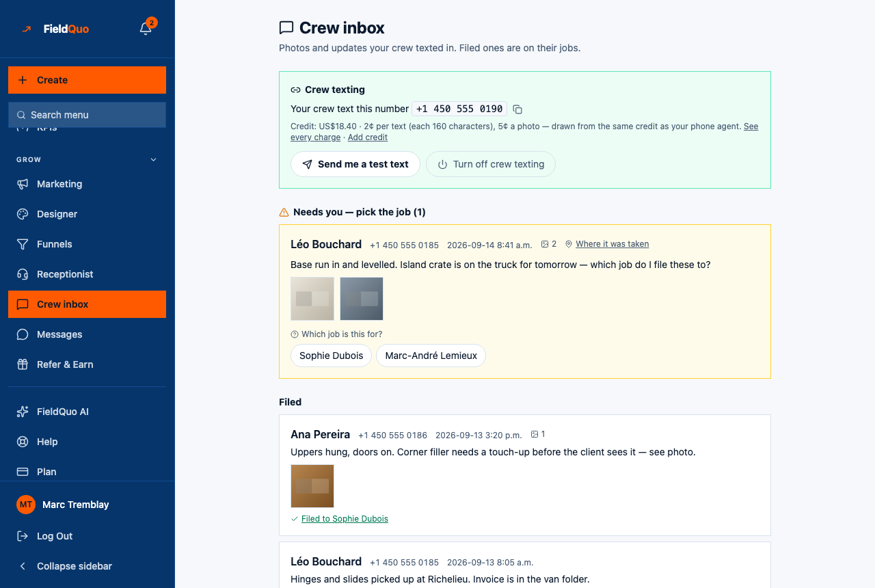Open the Add credit link
875x588 pixels.
point(368,137)
